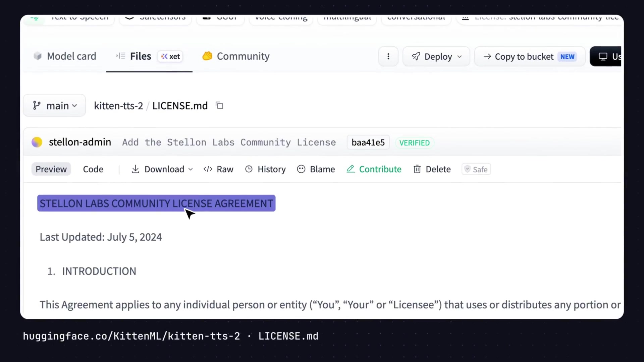
Task: Click the Download arrow icon
Action: pos(135,169)
